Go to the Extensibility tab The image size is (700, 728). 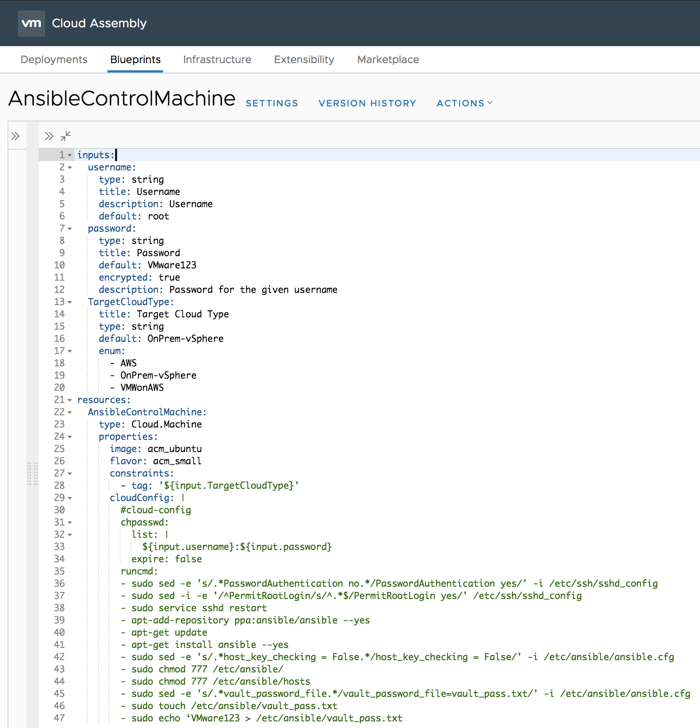[304, 59]
